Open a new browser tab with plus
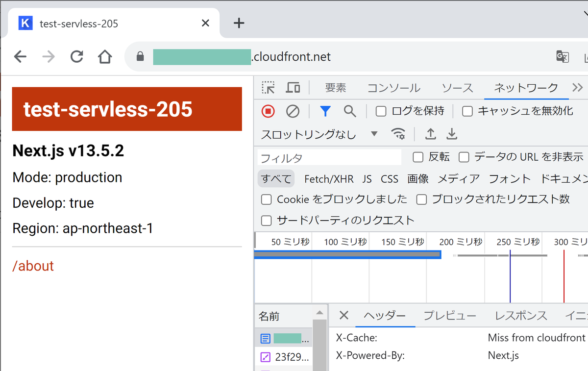 click(x=239, y=23)
